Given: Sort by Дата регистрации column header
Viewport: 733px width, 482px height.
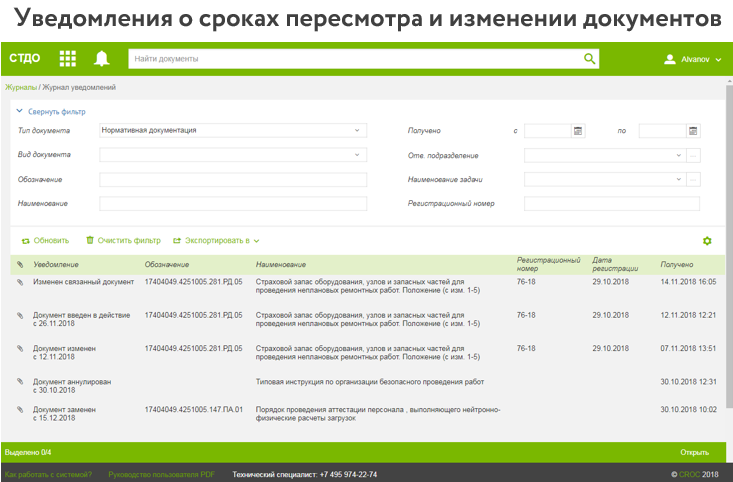Looking at the screenshot, I should (615, 264).
